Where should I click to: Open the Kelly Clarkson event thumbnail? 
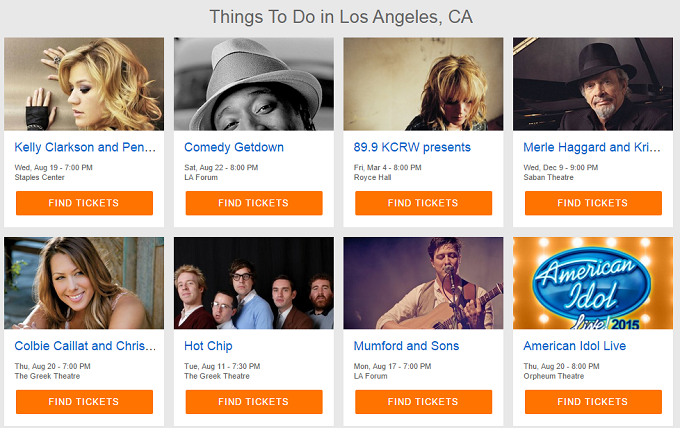[84, 84]
